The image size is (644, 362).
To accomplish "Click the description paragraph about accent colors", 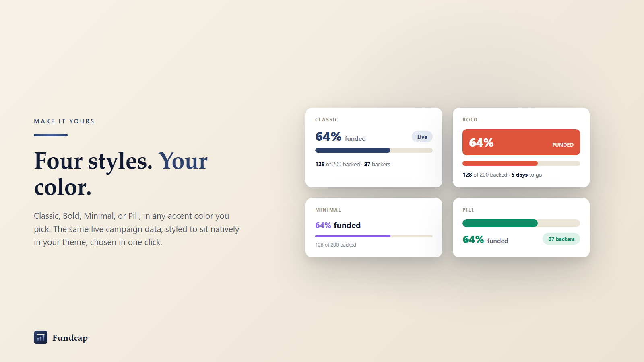I will (x=136, y=229).
